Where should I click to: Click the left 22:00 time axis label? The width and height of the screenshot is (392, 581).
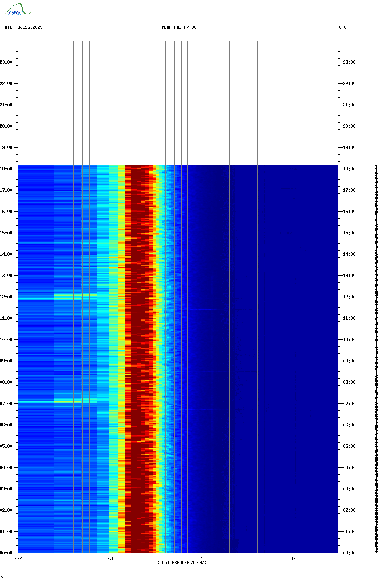click(x=6, y=84)
